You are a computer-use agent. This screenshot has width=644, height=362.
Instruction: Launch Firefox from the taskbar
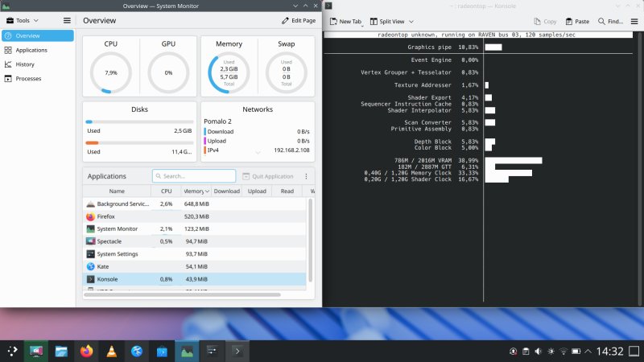[86, 351]
